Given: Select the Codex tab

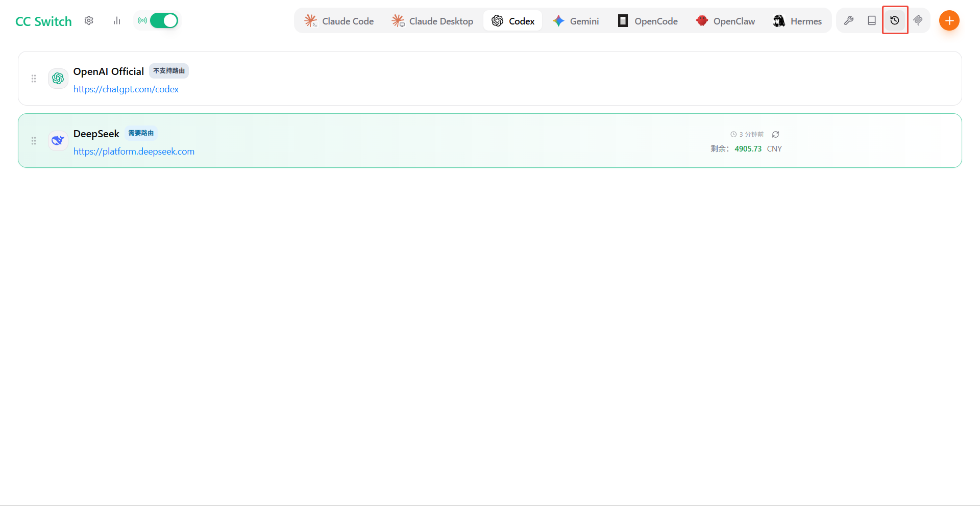Looking at the screenshot, I should pyautogui.click(x=513, y=21).
